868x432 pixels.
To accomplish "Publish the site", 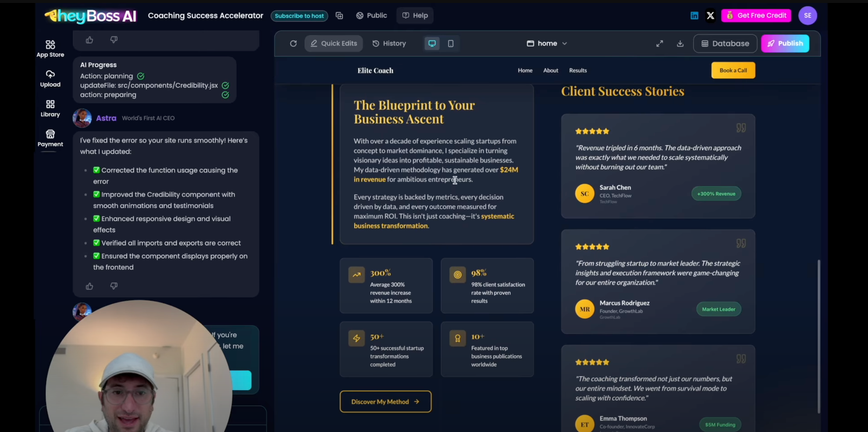I will pyautogui.click(x=785, y=43).
